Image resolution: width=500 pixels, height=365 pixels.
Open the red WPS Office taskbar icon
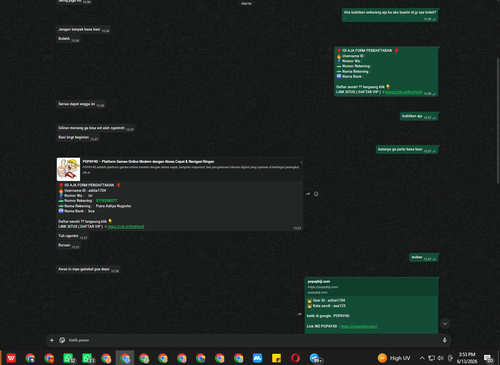(x=11, y=358)
